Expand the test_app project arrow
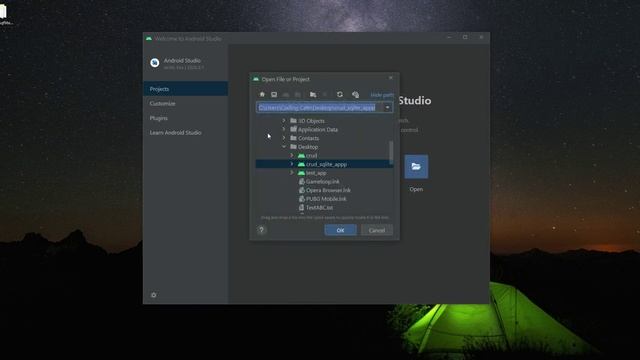This screenshot has width=640, height=360. pyautogui.click(x=292, y=173)
